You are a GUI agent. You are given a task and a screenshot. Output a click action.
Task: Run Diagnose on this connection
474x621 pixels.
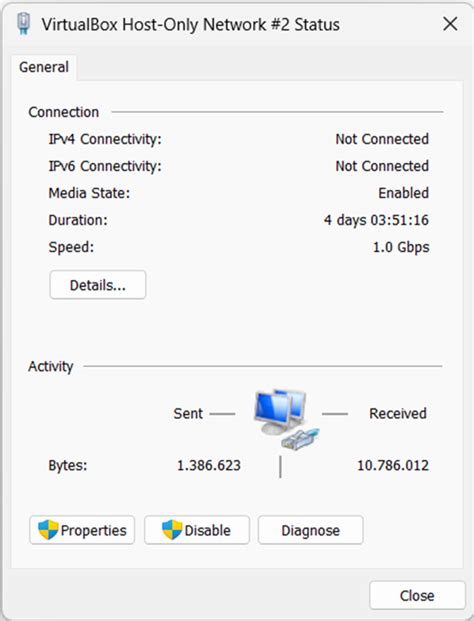point(310,530)
